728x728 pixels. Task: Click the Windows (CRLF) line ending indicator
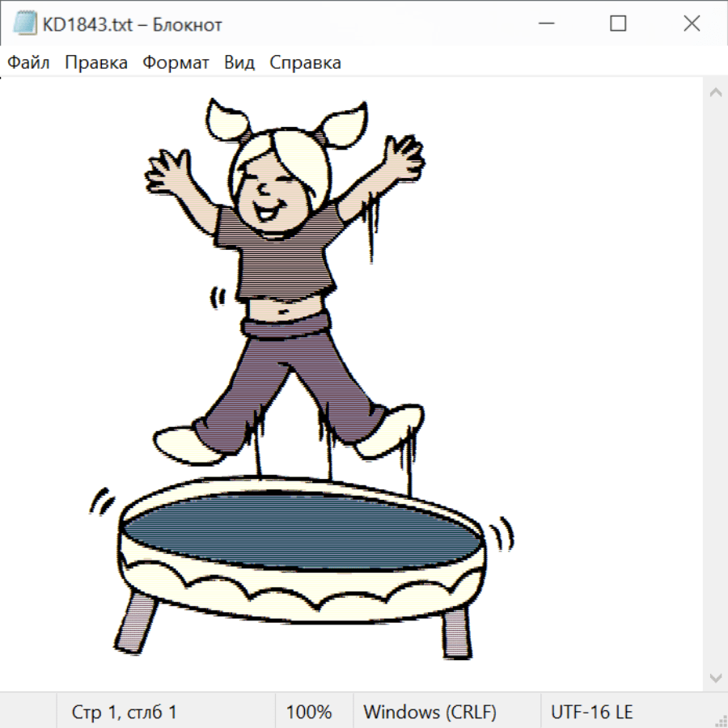point(430,713)
